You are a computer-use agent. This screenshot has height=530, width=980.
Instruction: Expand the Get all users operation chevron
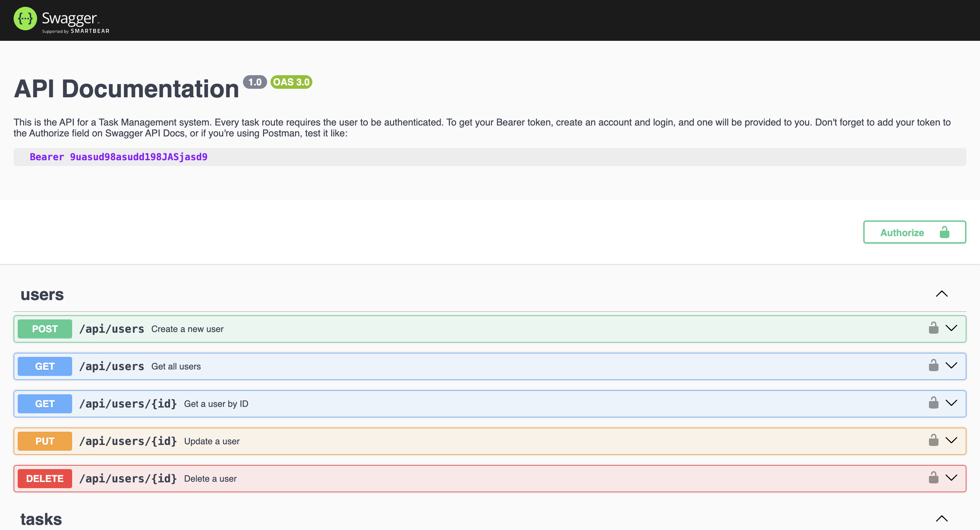tap(951, 365)
